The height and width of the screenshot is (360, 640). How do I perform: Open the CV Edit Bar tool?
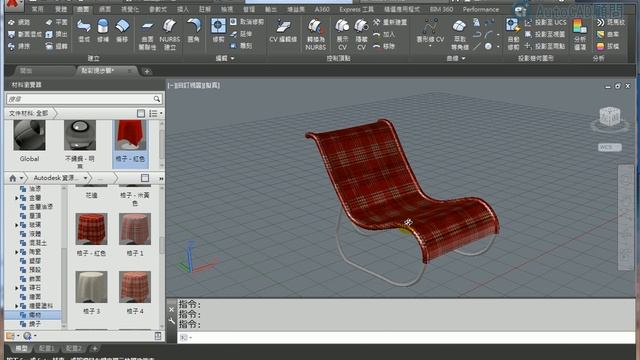click(x=283, y=31)
